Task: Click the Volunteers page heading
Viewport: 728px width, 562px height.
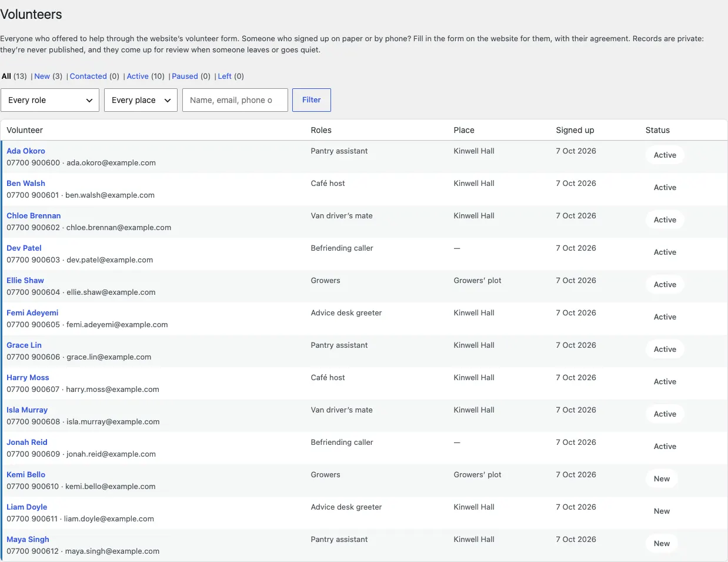Action: pos(31,14)
